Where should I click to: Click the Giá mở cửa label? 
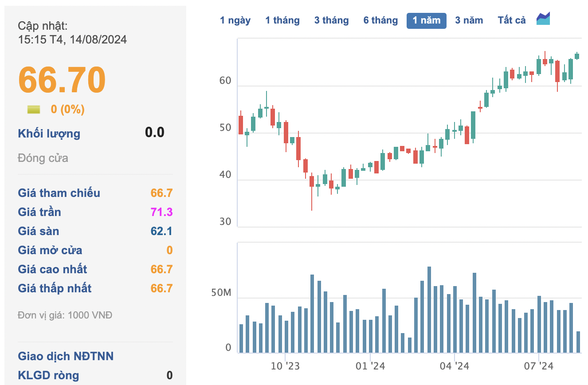pos(50,250)
